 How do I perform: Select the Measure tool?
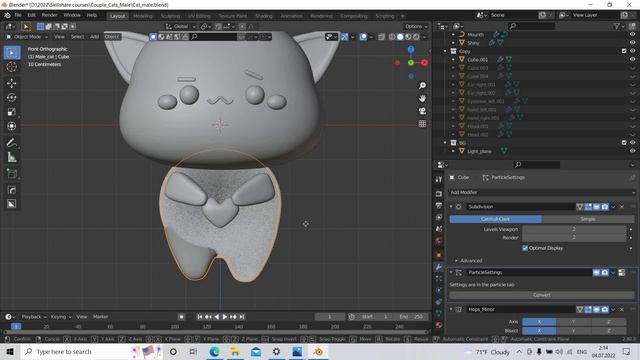pos(11,157)
